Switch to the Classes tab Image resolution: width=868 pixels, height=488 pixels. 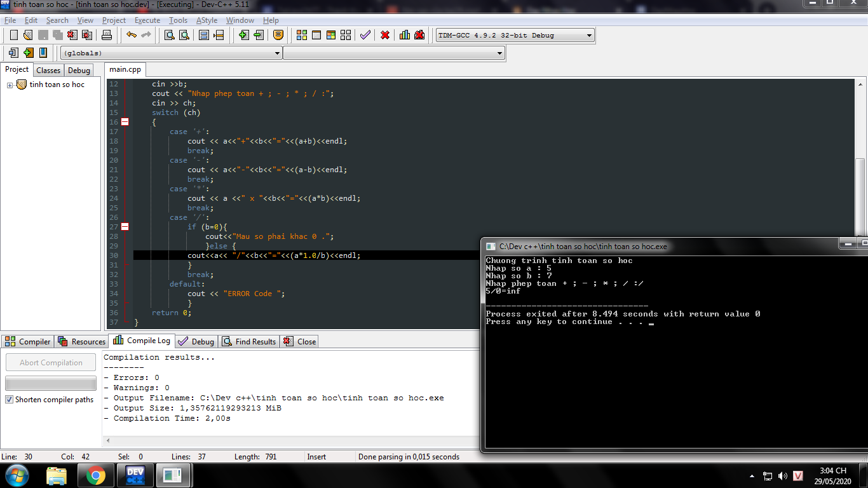point(48,71)
